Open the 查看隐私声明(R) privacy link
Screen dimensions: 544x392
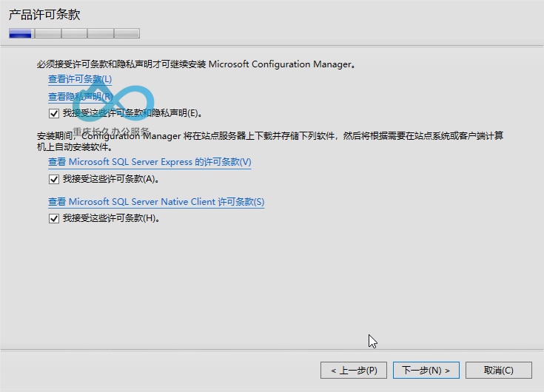pyautogui.click(x=81, y=96)
